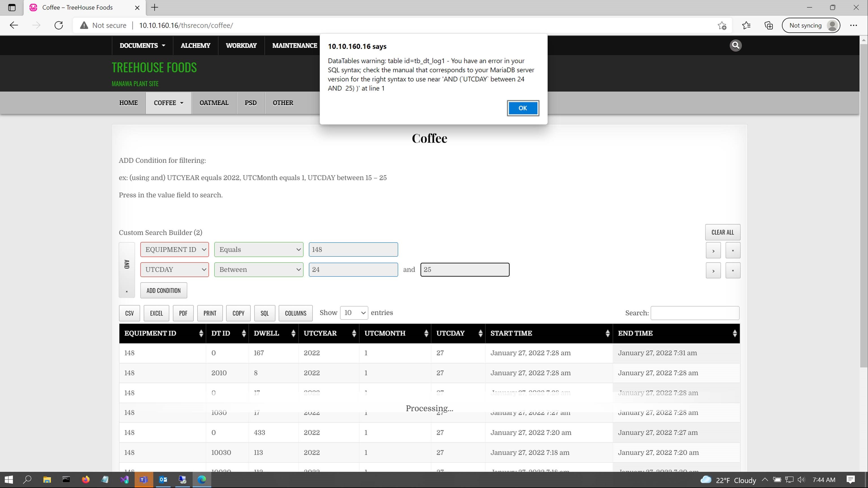Select the EQUIPMENT ID field dropdown
868x488 pixels.
[175, 250]
